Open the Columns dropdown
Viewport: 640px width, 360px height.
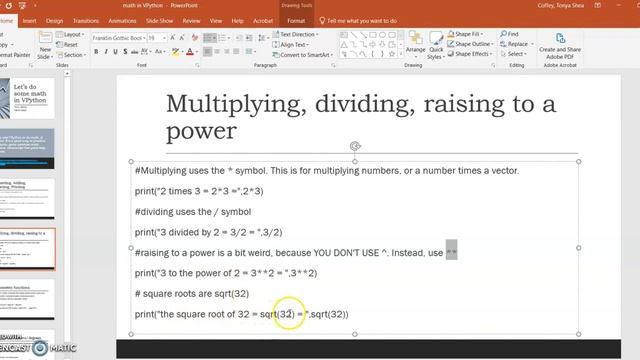(250, 51)
